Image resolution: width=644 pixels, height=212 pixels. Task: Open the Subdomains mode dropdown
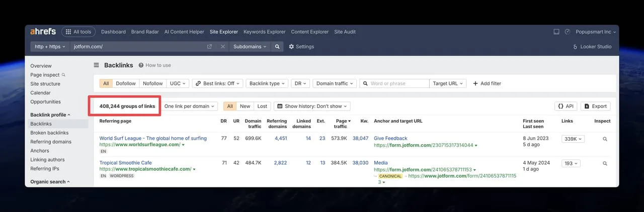pyautogui.click(x=250, y=47)
